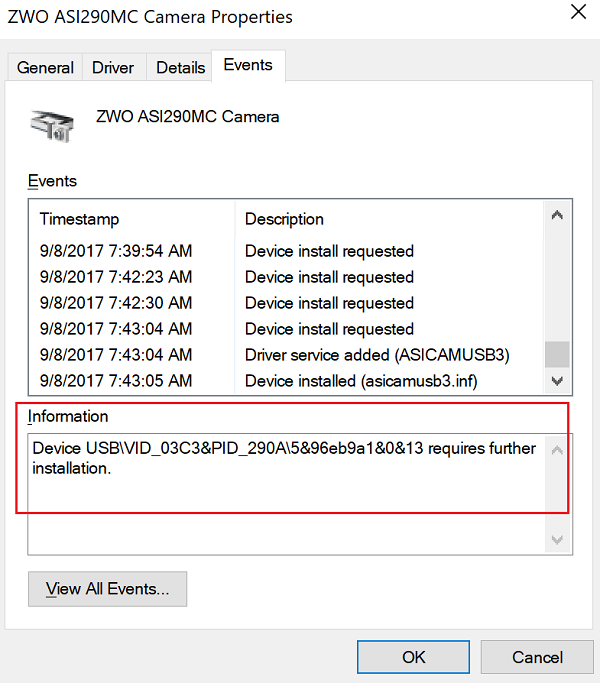The width and height of the screenshot is (600, 683).
Task: Click the ZWO ASI290MC camera device icon
Action: coord(52,126)
